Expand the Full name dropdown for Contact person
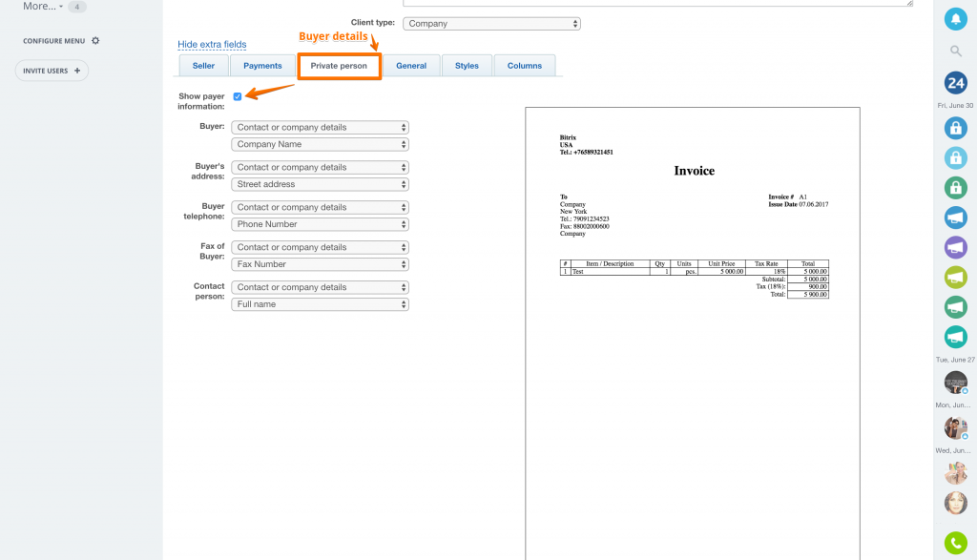977x560 pixels. (320, 304)
